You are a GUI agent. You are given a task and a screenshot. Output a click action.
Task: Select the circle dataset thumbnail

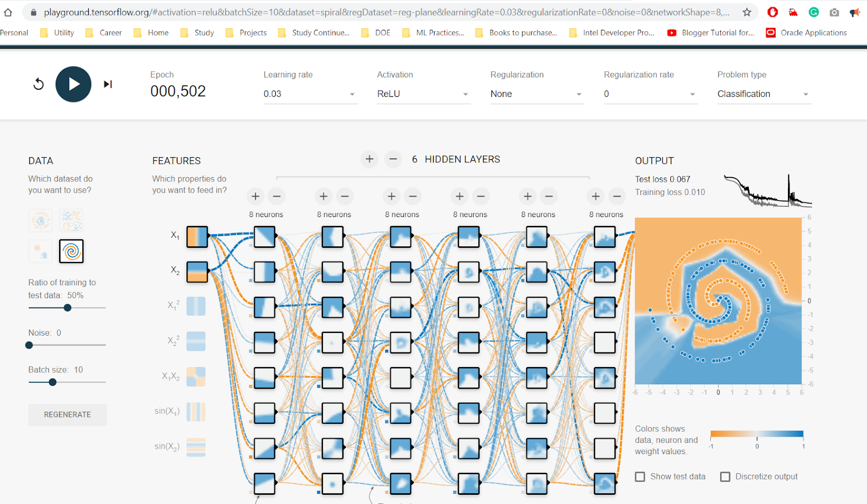pos(40,220)
